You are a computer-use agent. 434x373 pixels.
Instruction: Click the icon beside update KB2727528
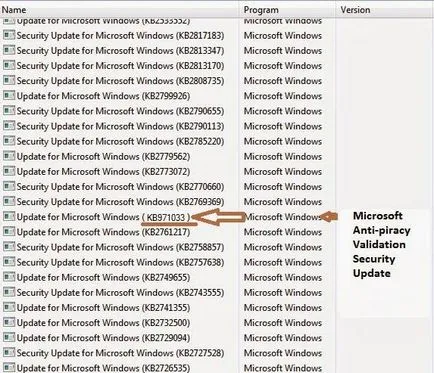pos(9,352)
